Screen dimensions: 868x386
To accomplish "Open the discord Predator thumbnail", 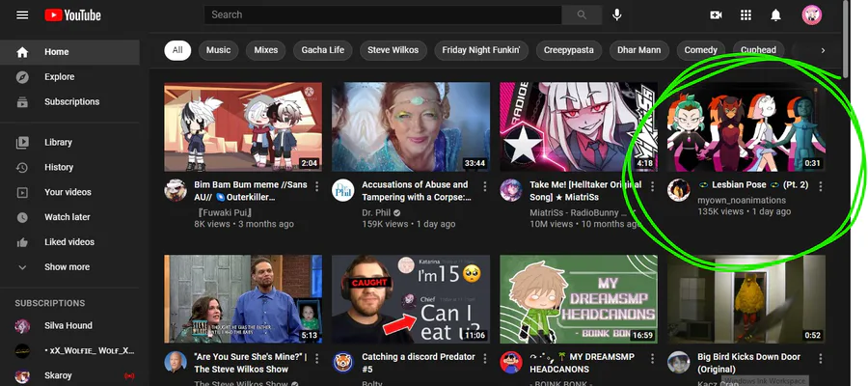I will [411, 299].
